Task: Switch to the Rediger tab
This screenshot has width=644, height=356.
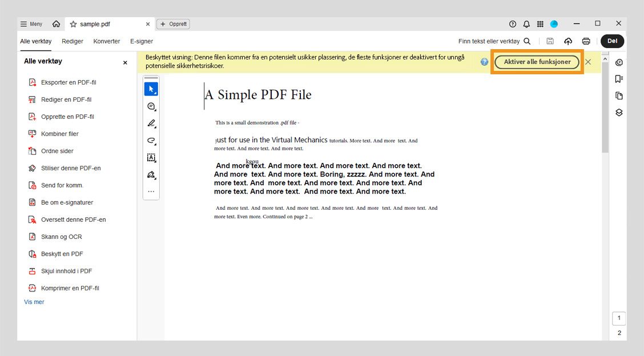Action: click(73, 41)
